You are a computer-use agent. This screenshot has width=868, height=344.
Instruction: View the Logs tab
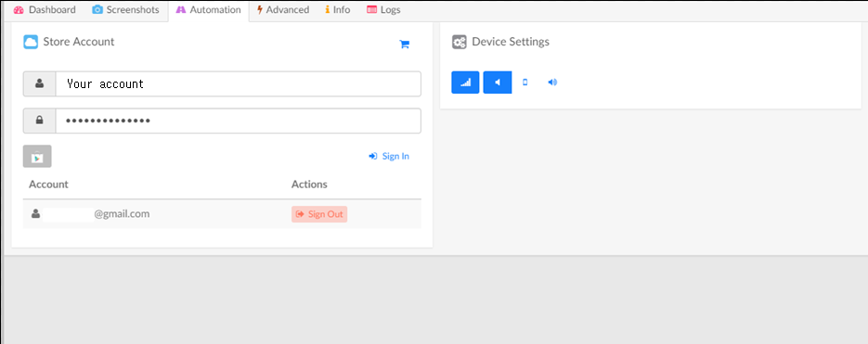pos(383,10)
